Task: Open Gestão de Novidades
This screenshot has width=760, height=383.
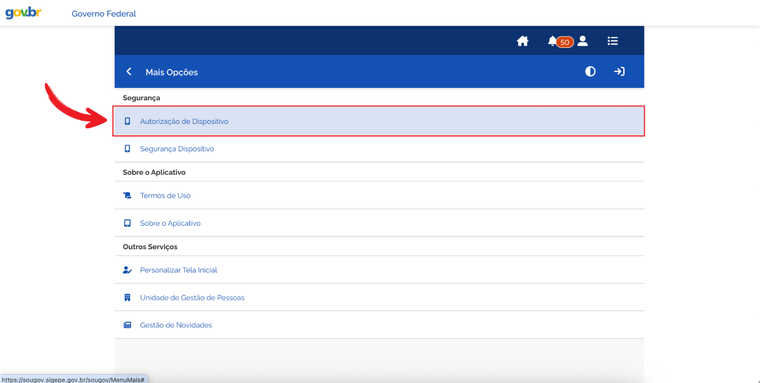Action: click(x=379, y=325)
